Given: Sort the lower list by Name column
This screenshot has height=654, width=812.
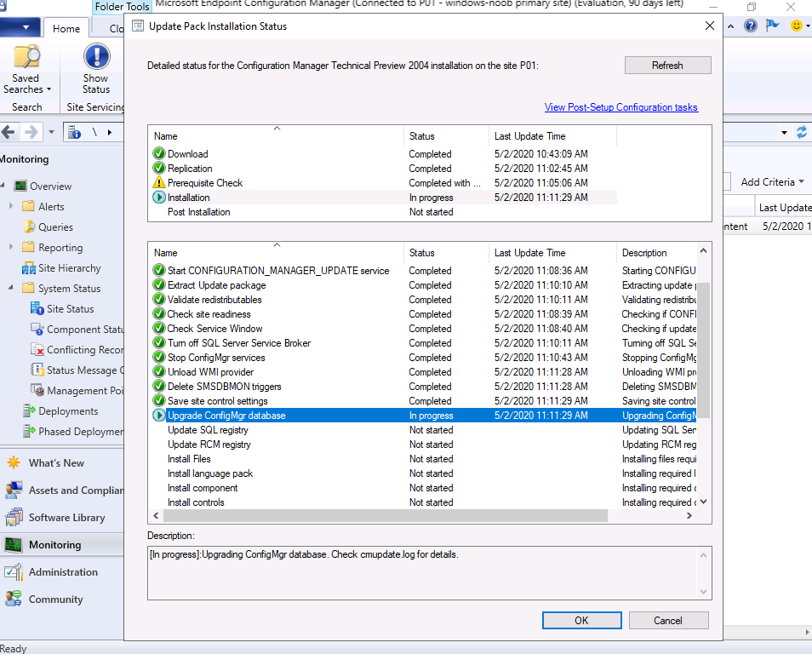Looking at the screenshot, I should pos(276,253).
